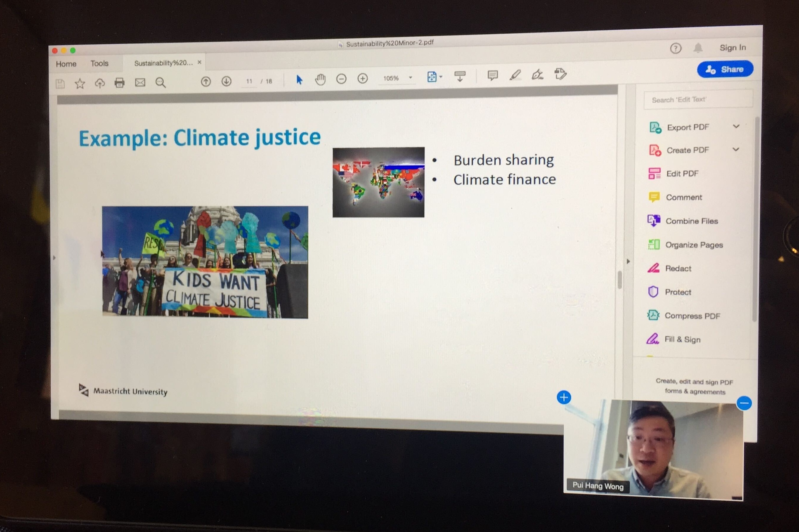Click the Sign In link
Image resolution: width=799 pixels, height=532 pixels.
[732, 48]
